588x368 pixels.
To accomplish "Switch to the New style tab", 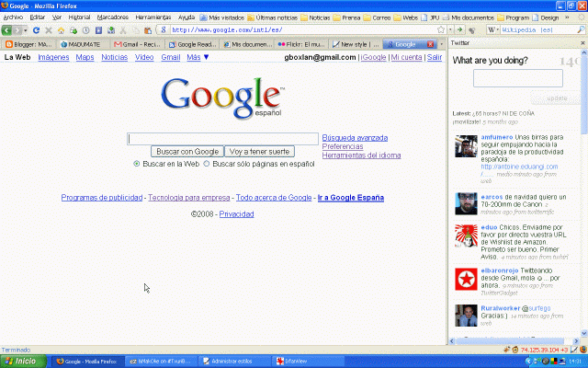I will click(x=356, y=44).
